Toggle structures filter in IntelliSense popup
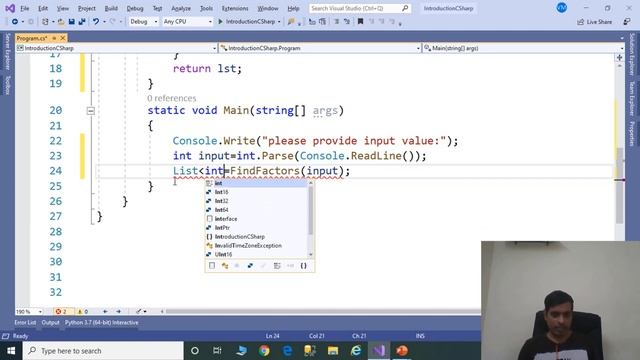The height and width of the screenshot is (360, 640). point(250,266)
